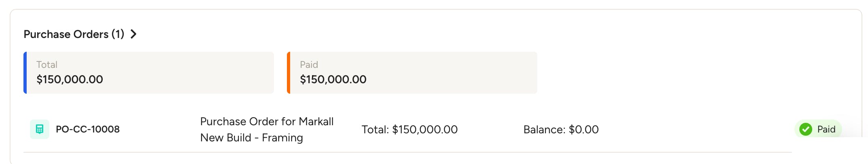Click the gray Total label in summary card
The width and height of the screenshot is (868, 164).
[47, 65]
